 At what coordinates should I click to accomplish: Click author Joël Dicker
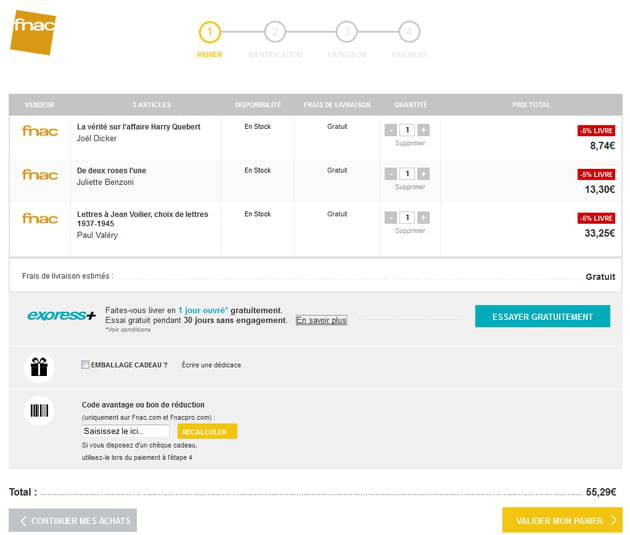click(97, 139)
